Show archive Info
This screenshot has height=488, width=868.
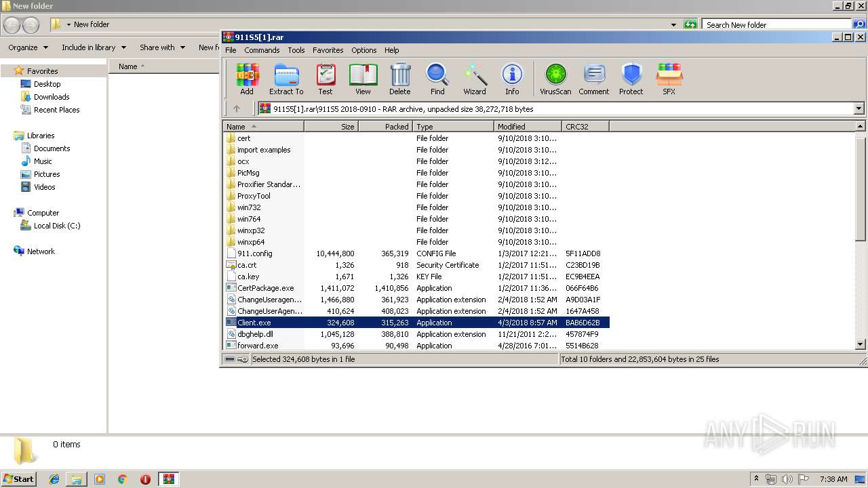click(512, 79)
